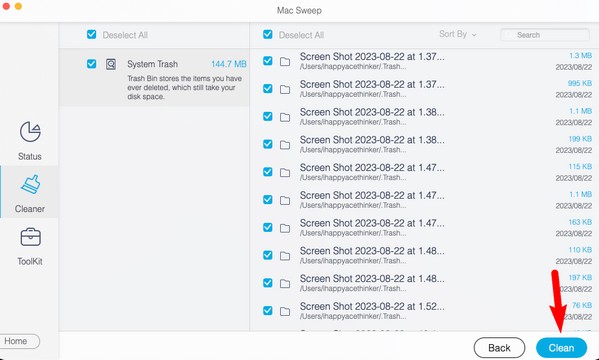Open the Sort By dropdown
This screenshot has height=360, width=599.
point(458,34)
